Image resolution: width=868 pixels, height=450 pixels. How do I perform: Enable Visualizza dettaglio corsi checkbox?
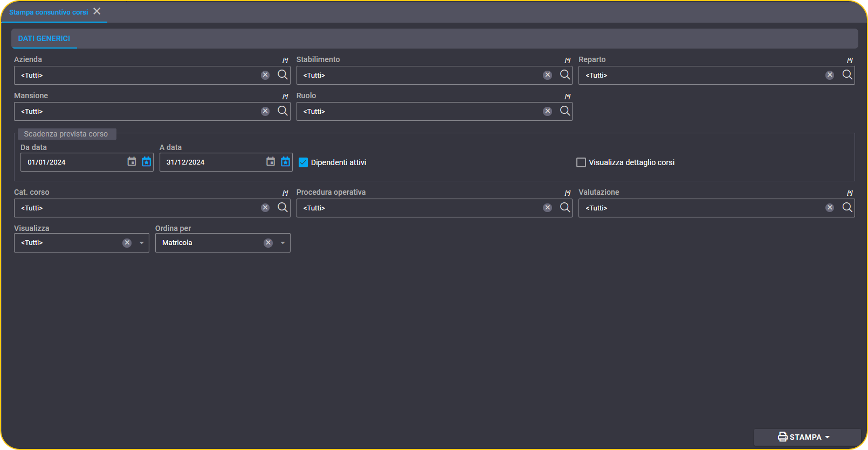point(581,162)
